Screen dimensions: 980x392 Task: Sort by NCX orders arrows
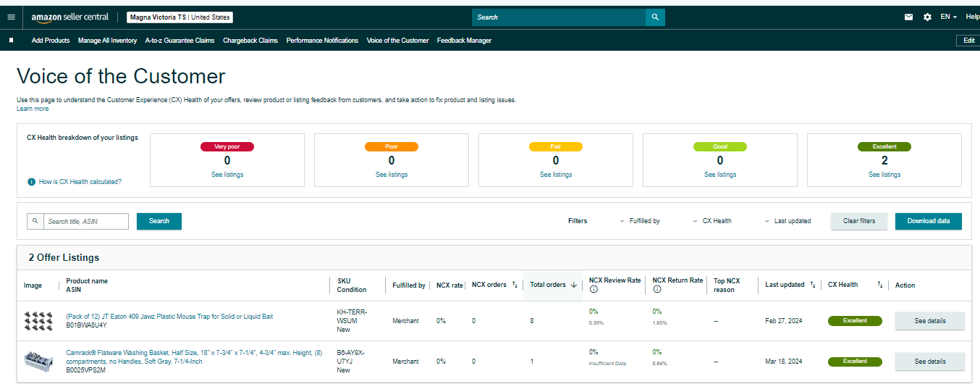pos(515,285)
